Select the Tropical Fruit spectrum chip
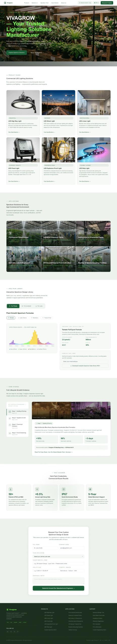117x644 pixels. pos(47,318)
